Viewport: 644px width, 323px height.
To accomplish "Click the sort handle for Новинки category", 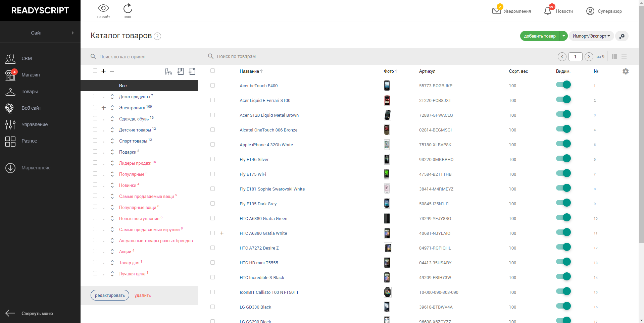I will click(x=112, y=185).
